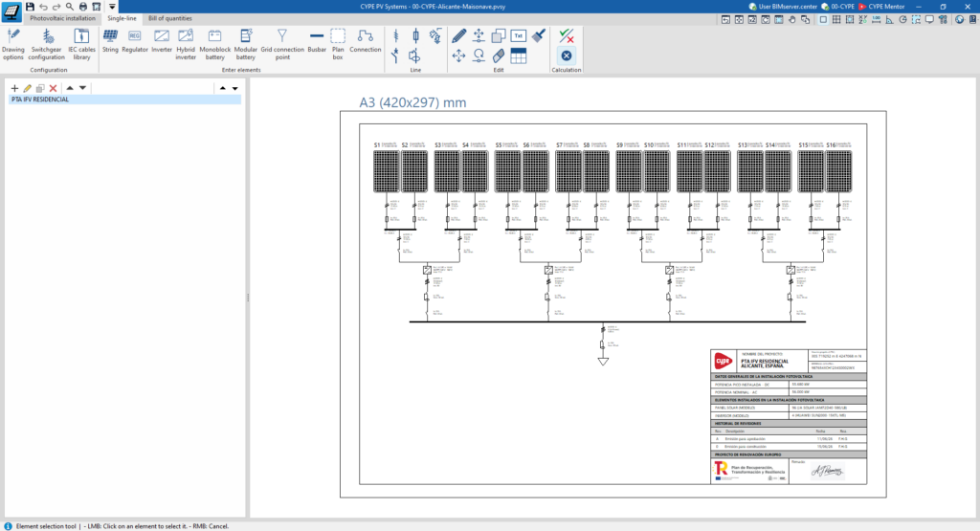The width and height of the screenshot is (980, 531).
Task: Delete the selected diagram with red X
Action: (x=54, y=88)
